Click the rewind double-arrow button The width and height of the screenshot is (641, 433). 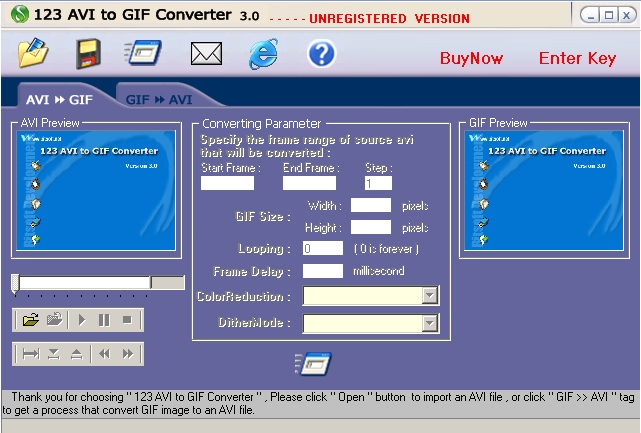pyautogui.click(x=105, y=354)
